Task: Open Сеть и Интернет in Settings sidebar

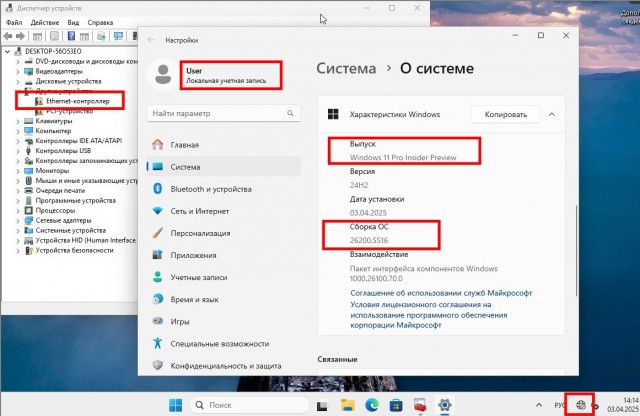Action: click(x=224, y=211)
